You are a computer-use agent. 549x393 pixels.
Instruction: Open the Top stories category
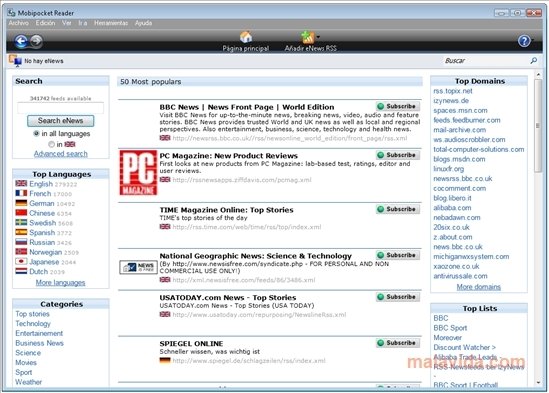click(33, 314)
